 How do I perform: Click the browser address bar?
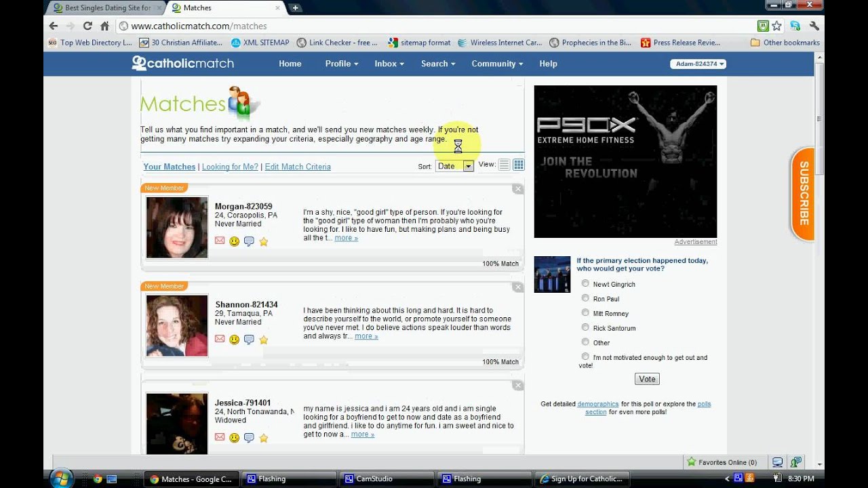point(434,26)
